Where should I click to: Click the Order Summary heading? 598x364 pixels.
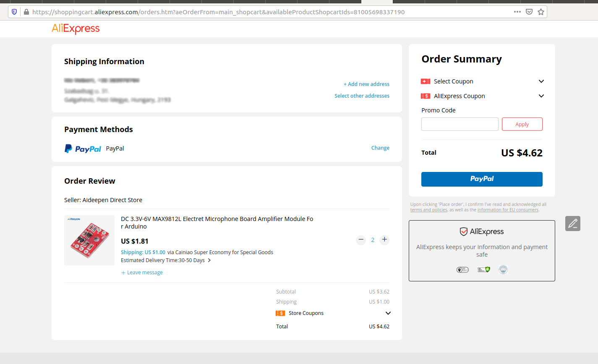462,59
